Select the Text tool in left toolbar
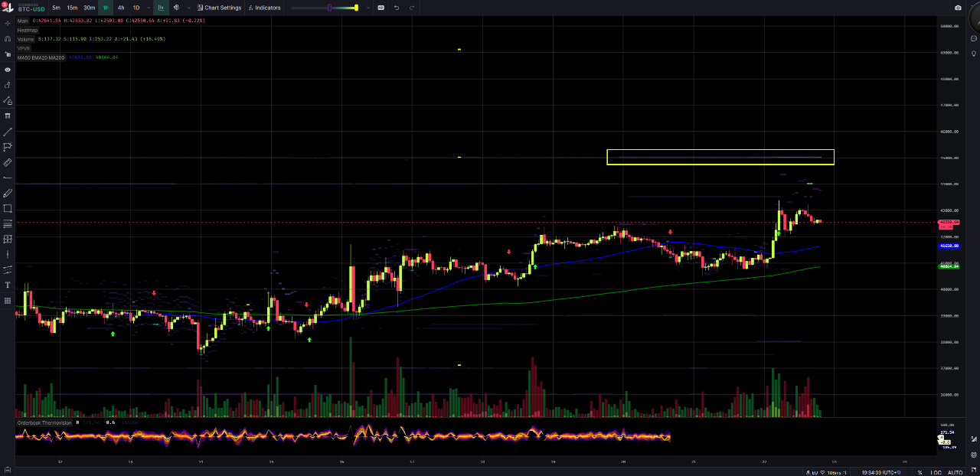This screenshot has width=980, height=476. pos(8,284)
